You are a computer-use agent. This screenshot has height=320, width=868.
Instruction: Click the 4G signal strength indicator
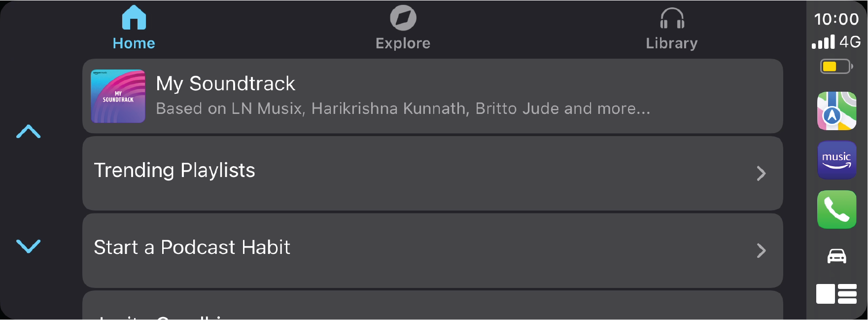tap(836, 42)
